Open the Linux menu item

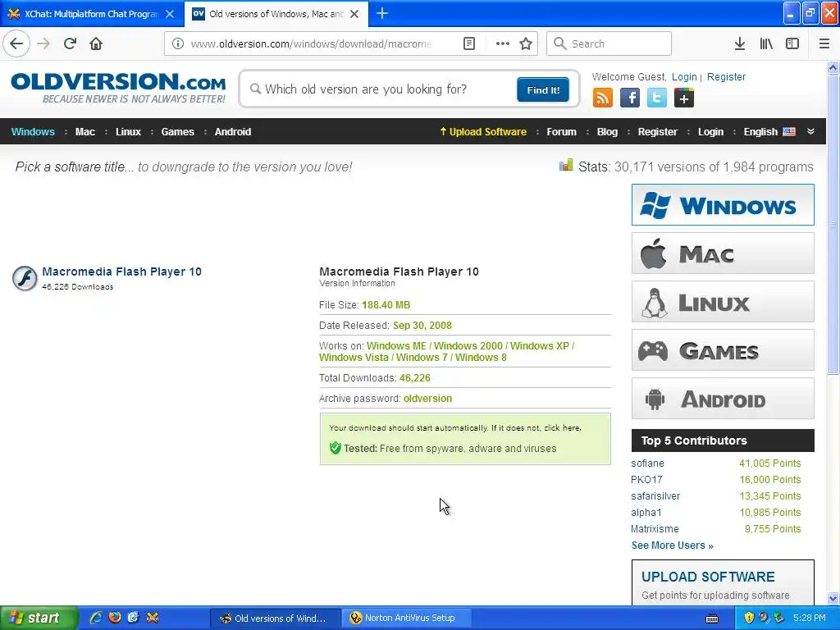(x=128, y=132)
